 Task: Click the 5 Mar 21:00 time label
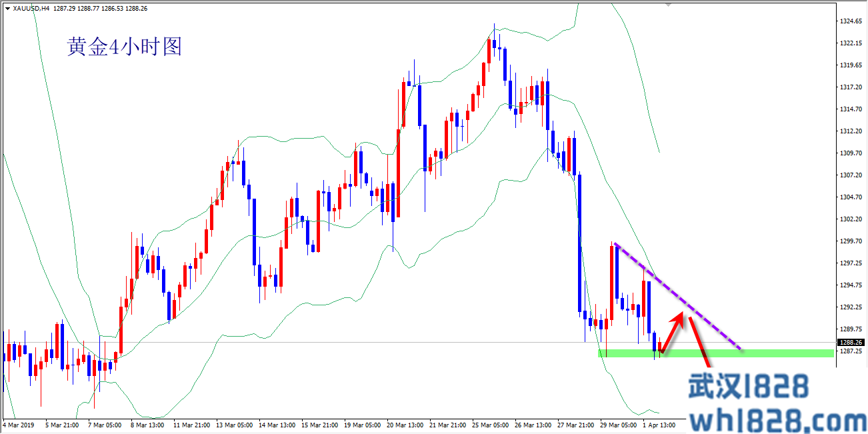pyautogui.click(x=61, y=425)
